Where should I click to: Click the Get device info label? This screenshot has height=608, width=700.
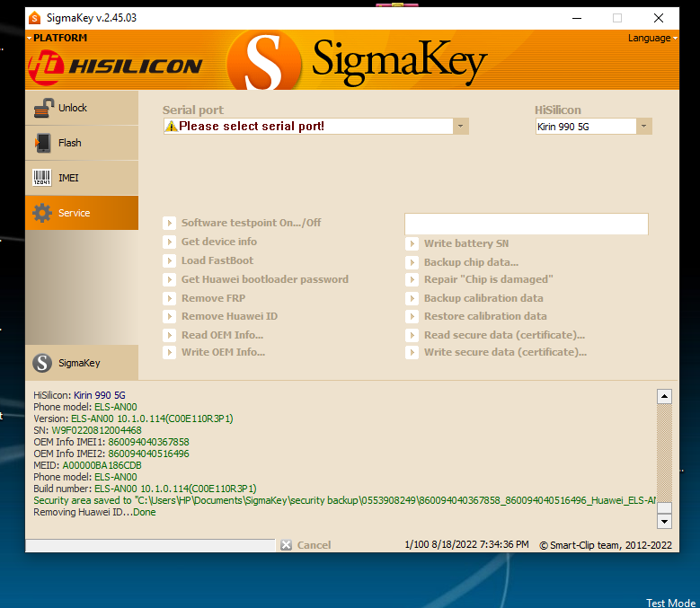pyautogui.click(x=219, y=242)
